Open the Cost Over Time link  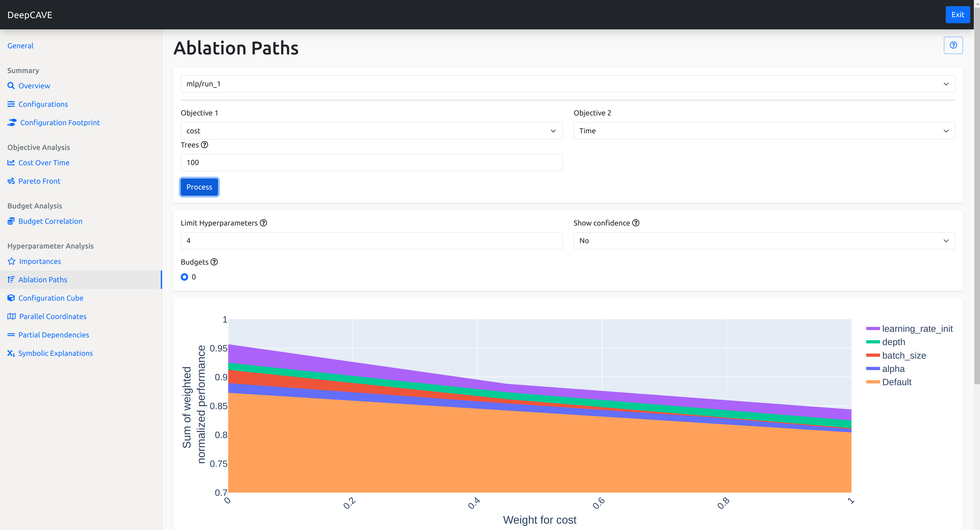coord(44,163)
